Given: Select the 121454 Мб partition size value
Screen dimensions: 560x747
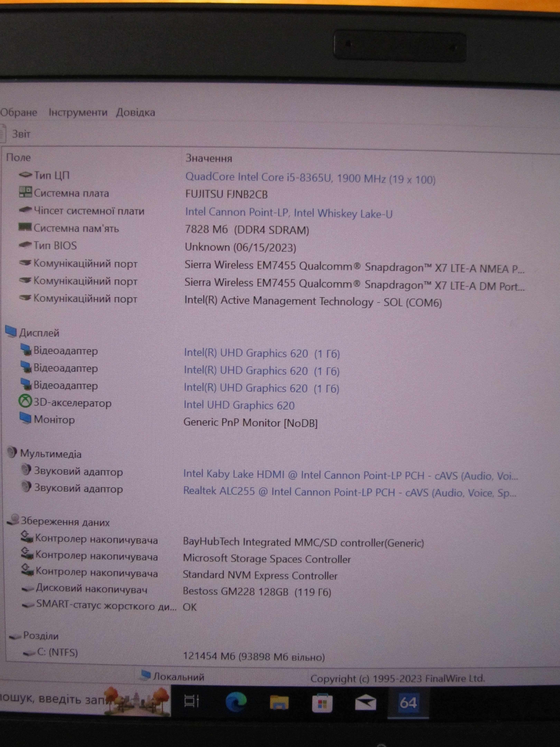Looking at the screenshot, I should click(254, 656).
